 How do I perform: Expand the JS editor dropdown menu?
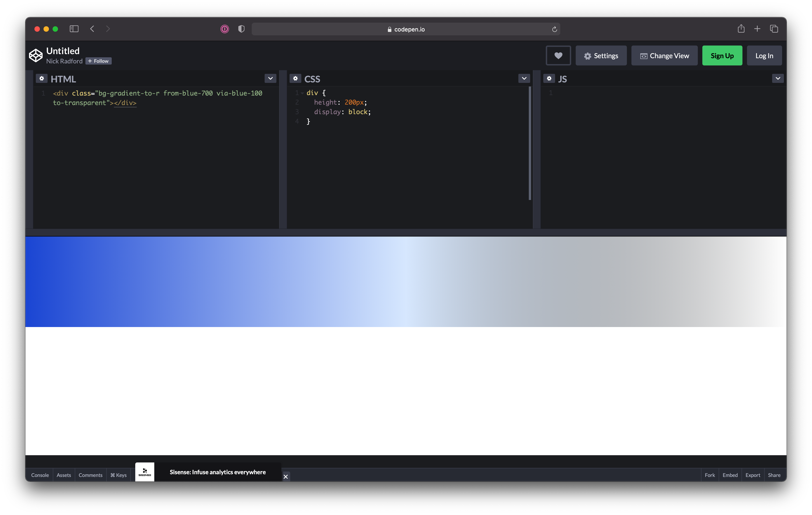778,79
